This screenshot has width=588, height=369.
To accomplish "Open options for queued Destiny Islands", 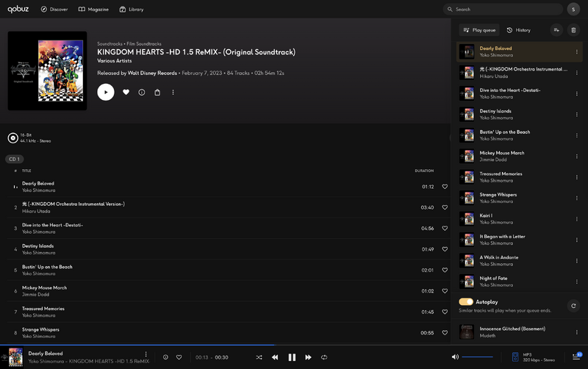I will tap(577, 115).
